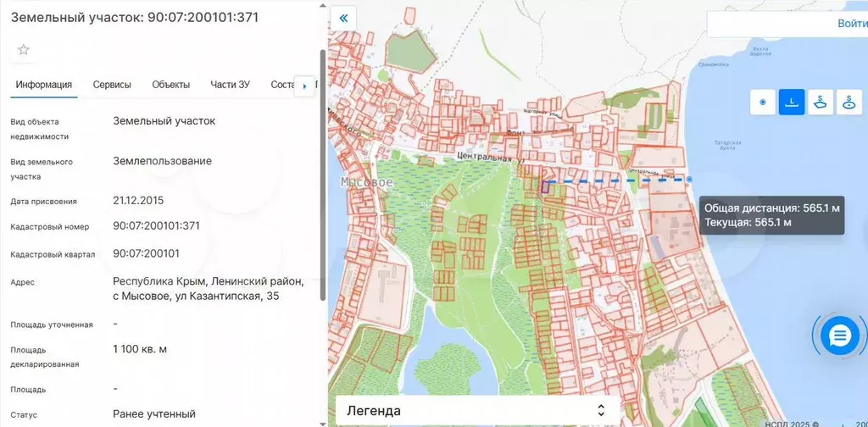Open the chat assistant bubble

840,335
